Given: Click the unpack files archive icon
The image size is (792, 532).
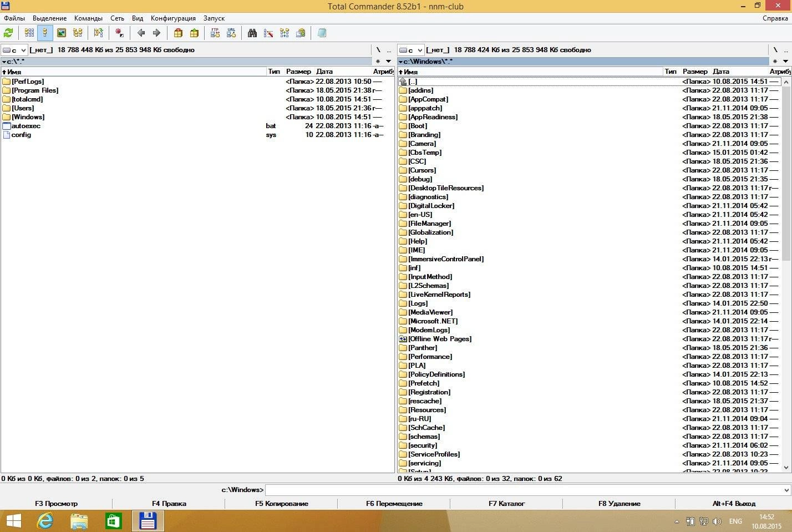Looking at the screenshot, I should [x=194, y=33].
